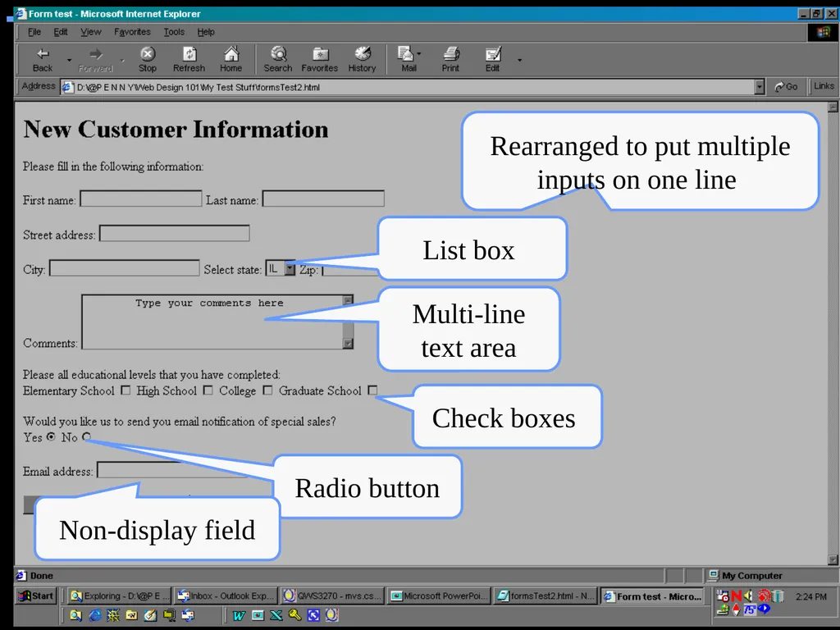Click the First name input field

point(141,199)
